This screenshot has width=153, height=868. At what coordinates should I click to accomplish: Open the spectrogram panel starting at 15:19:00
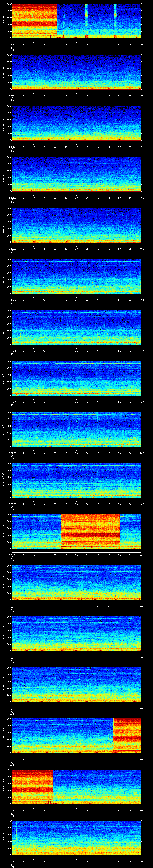pos(76,276)
